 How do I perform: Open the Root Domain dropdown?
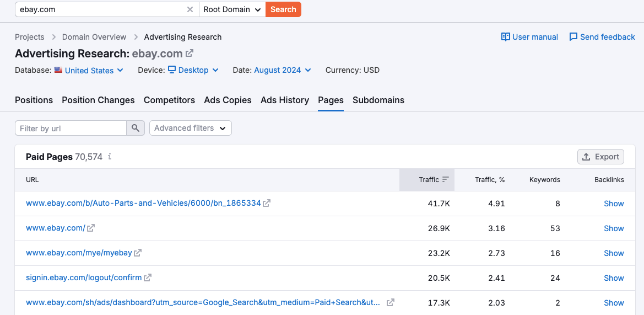pos(232,9)
